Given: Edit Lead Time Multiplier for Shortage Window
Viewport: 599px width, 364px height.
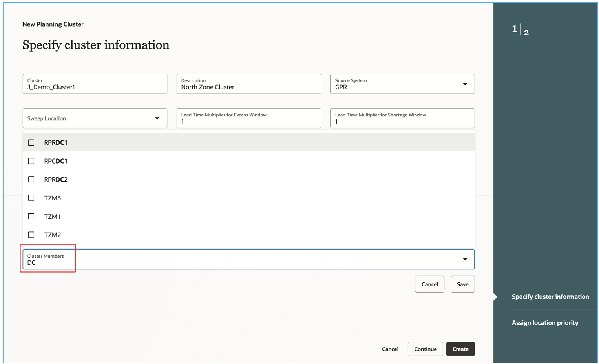Looking at the screenshot, I should pos(402,122).
